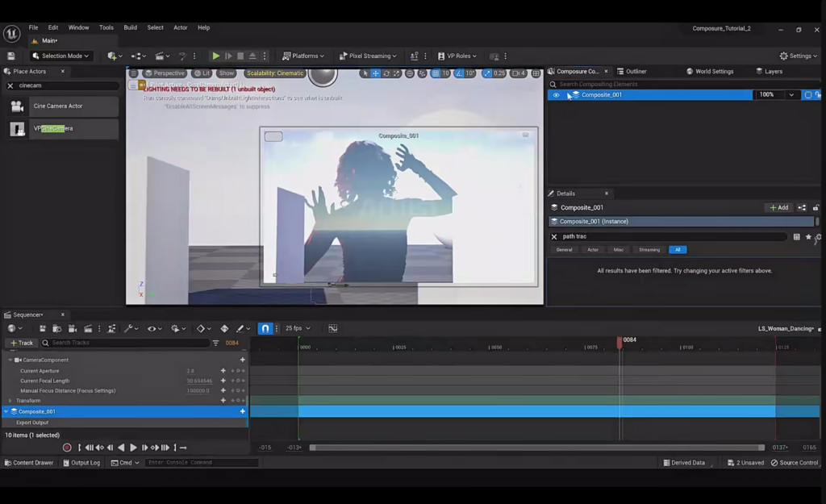Open the Details property matrix grid icon
This screenshot has height=504, width=826.
[796, 237]
